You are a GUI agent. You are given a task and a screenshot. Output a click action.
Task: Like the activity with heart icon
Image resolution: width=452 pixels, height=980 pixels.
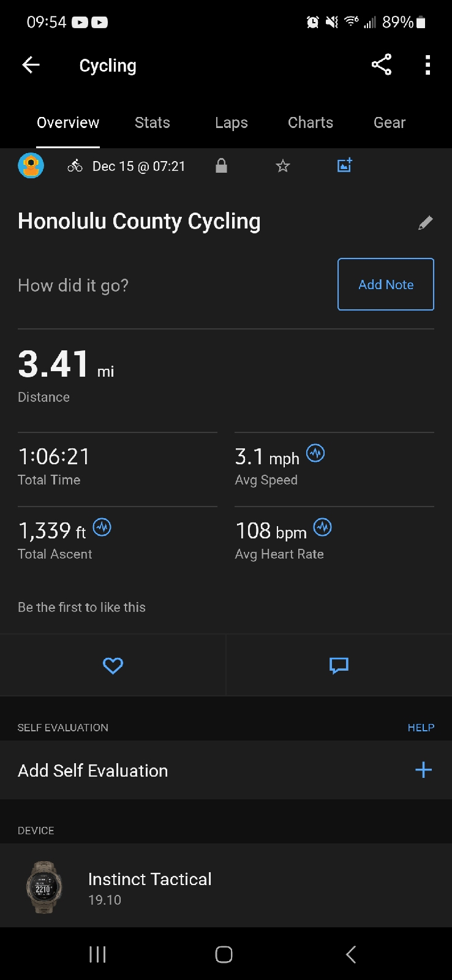click(x=113, y=665)
